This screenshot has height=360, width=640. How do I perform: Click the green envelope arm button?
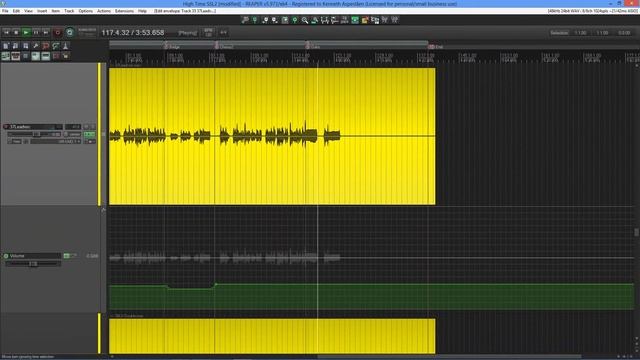click(67, 256)
